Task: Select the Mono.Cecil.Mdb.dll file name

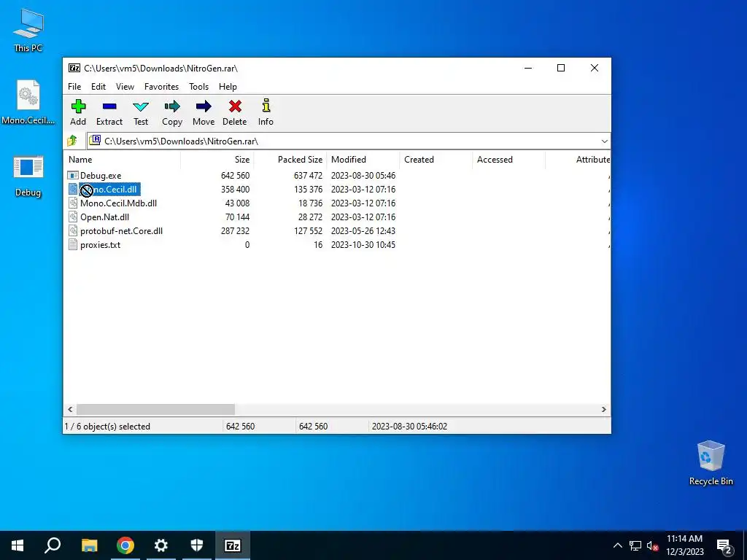Action: (119, 203)
